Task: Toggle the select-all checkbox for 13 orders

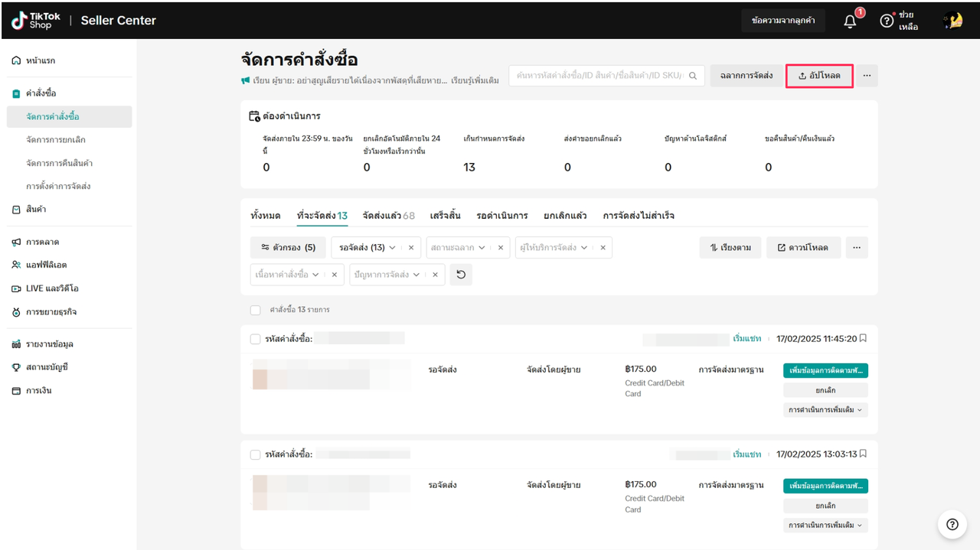Action: [256, 310]
